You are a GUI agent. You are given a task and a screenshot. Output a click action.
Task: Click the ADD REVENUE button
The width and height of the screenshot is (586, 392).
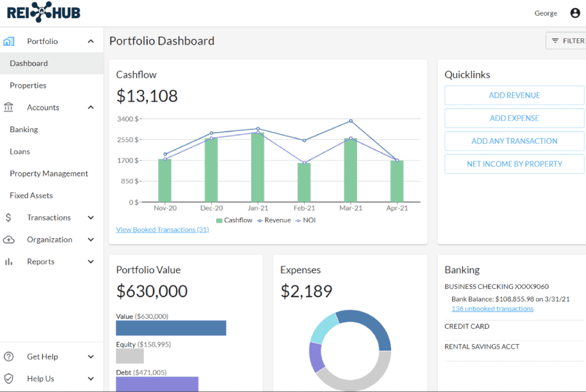[x=514, y=95]
